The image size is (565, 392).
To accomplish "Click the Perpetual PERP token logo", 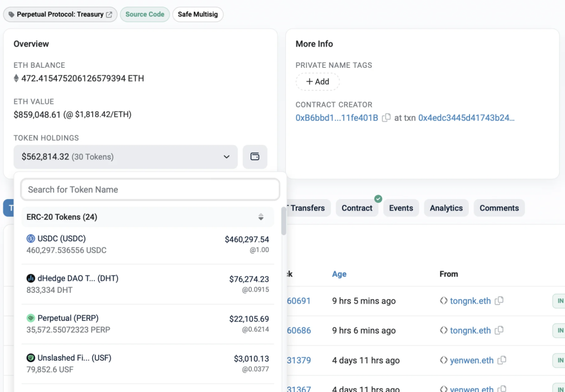I will pyautogui.click(x=31, y=318).
